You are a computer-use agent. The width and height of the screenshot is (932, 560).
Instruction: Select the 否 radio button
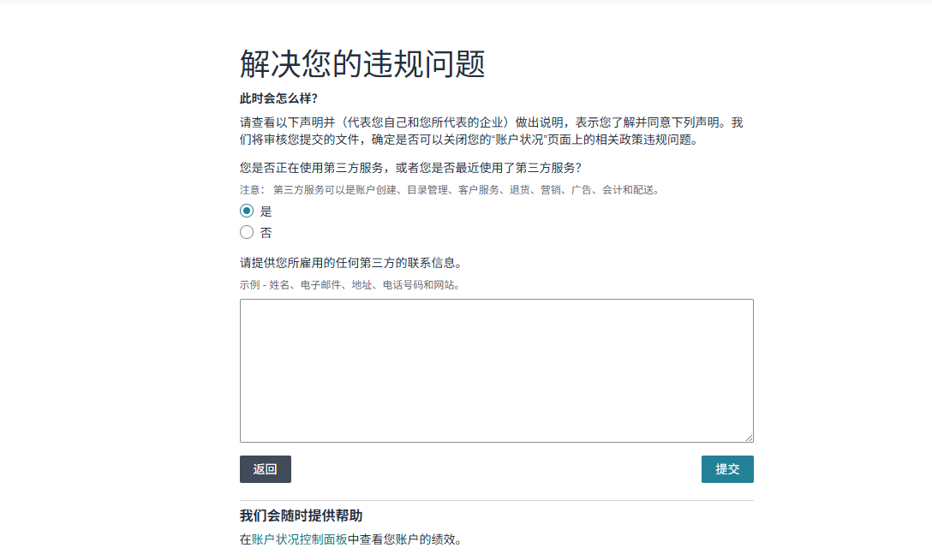(x=247, y=232)
